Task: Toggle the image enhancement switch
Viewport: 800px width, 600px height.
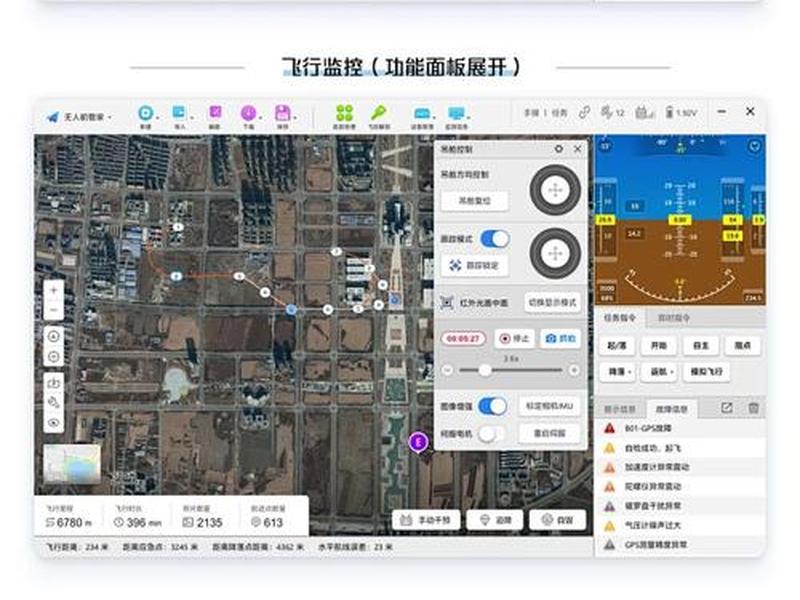Action: [493, 406]
